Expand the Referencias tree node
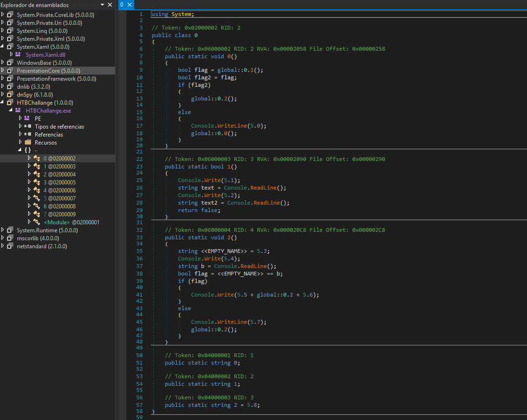 [20, 135]
